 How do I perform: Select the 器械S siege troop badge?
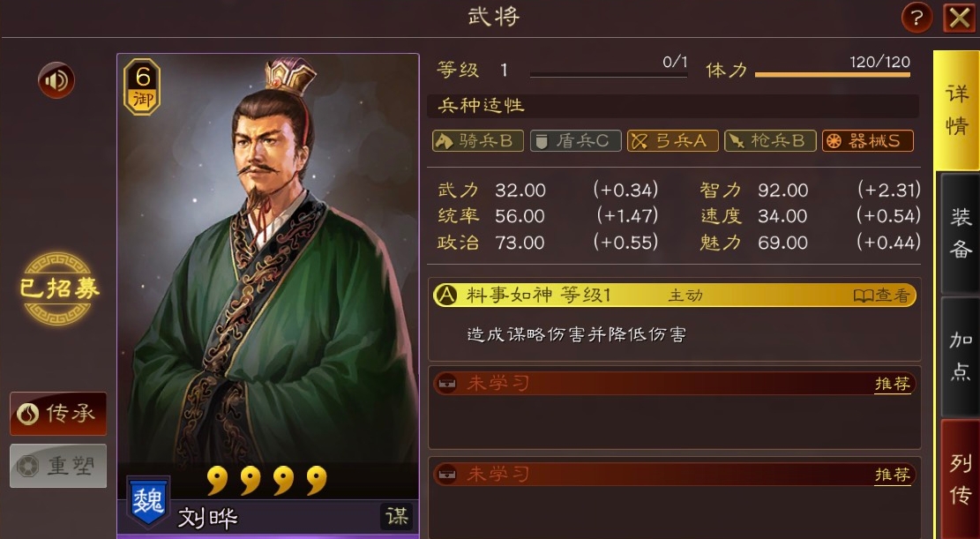point(868,140)
